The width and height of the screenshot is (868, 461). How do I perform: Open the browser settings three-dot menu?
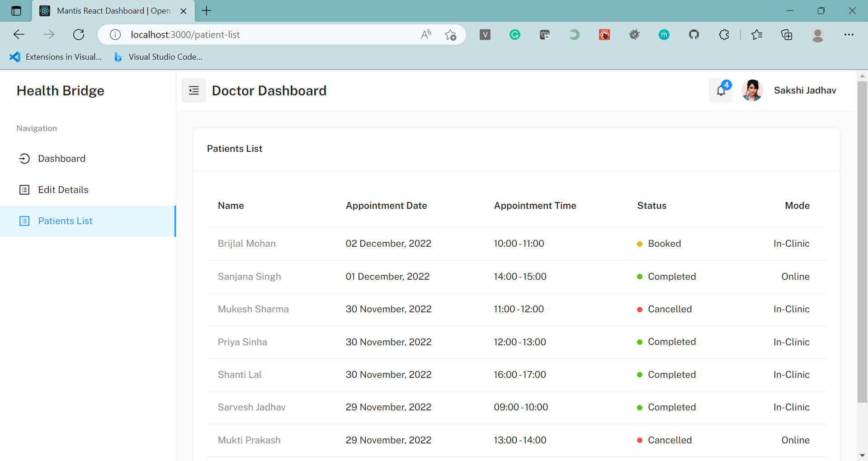850,34
